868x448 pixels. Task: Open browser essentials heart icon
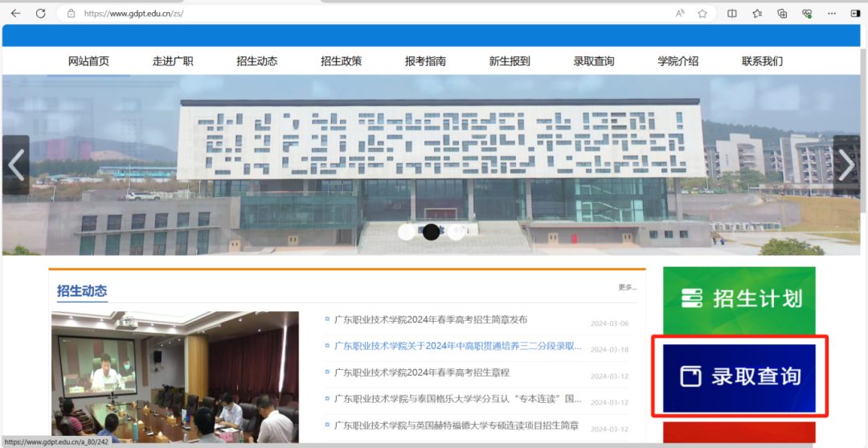tap(807, 14)
